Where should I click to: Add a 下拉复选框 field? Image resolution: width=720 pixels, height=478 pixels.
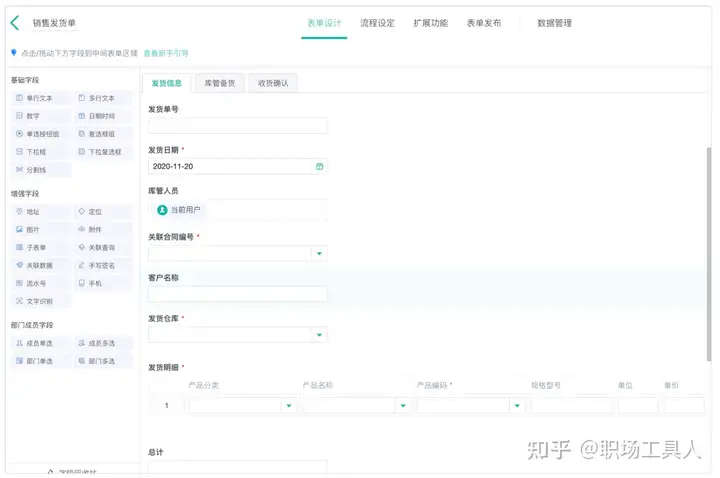(x=103, y=152)
